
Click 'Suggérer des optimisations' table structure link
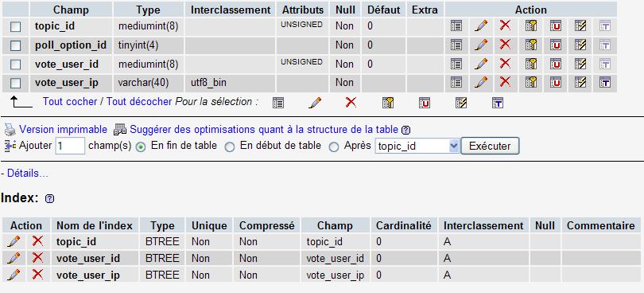[264, 130]
